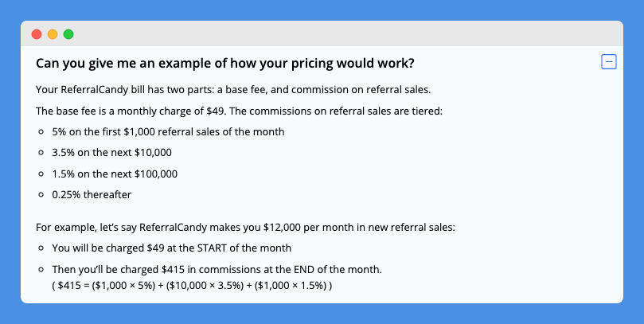Click the bullet marker beside 'You will be charged $49'
Image resolution: width=644 pixels, height=324 pixels.
click(41, 248)
